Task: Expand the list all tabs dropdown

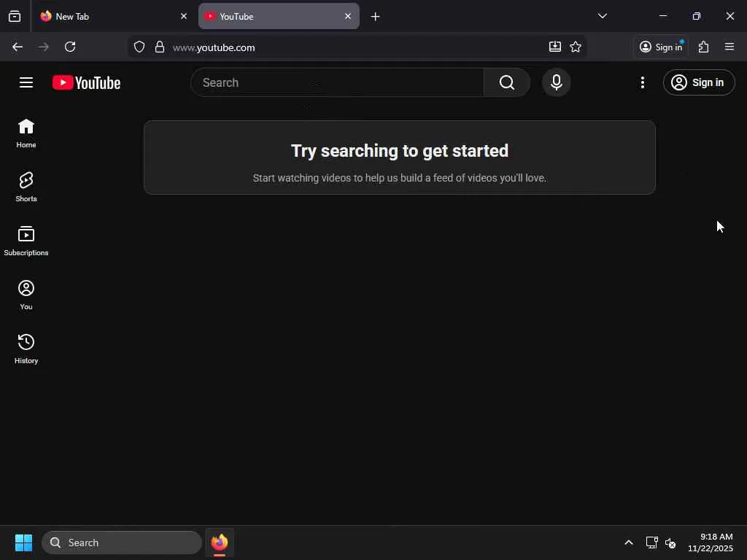Action: point(602,16)
